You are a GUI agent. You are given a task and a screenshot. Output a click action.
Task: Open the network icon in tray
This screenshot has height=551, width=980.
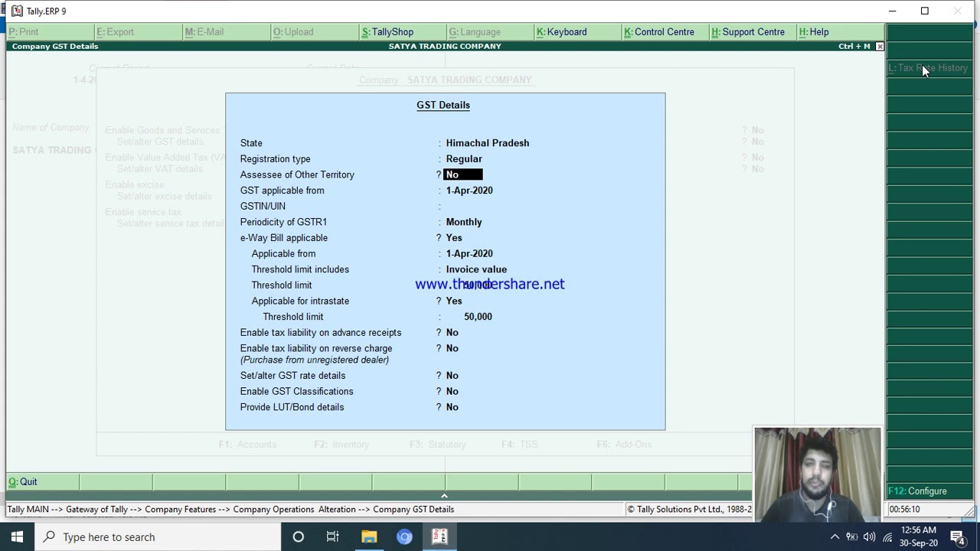coord(888,537)
